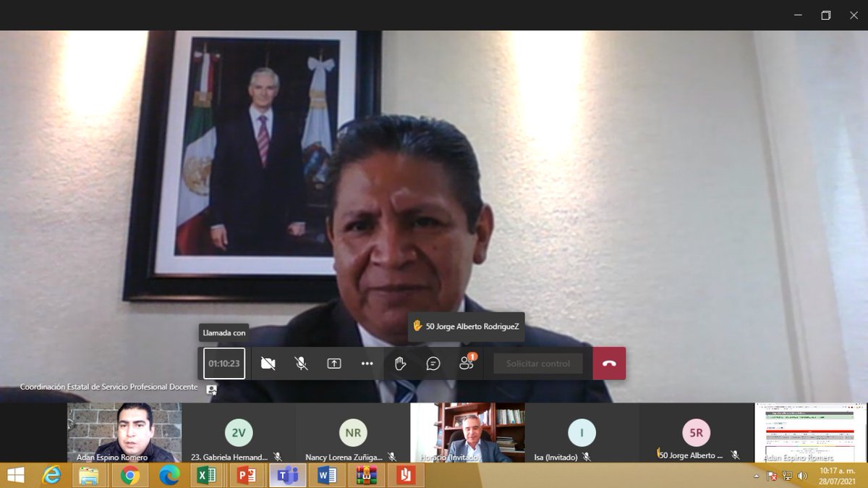Open Microsoft Edge from taskbar

[169, 475]
